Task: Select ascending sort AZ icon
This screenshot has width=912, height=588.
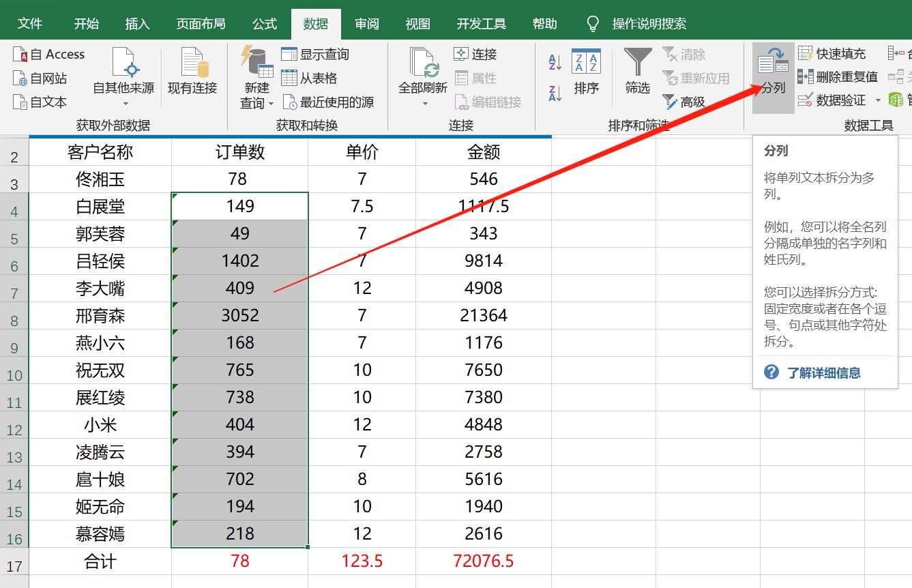Action: pos(555,61)
